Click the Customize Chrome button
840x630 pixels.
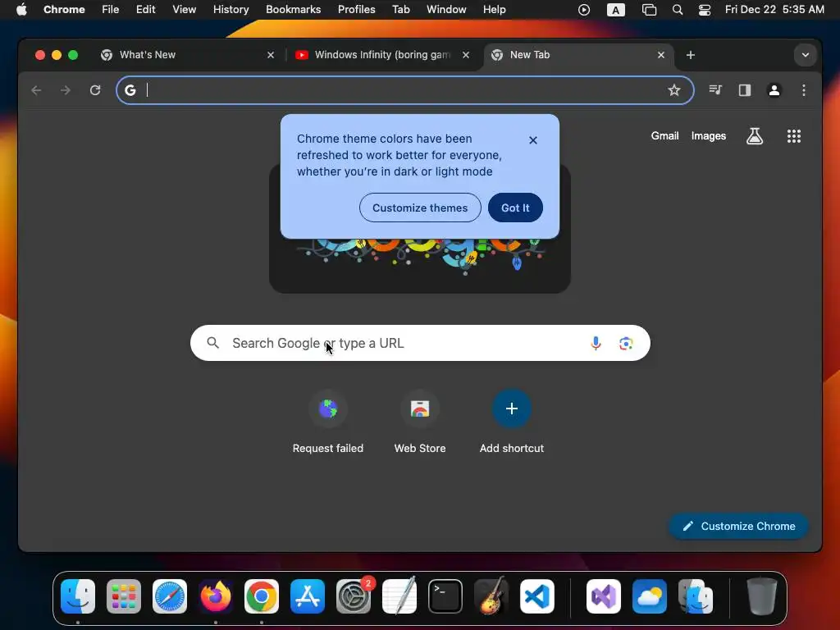[x=739, y=526]
